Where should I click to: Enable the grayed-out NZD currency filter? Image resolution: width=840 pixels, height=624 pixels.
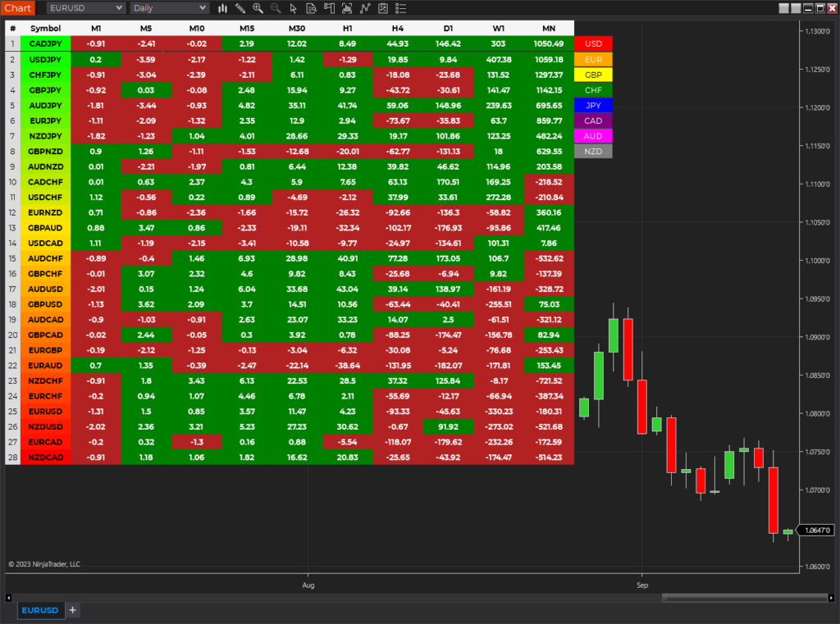592,151
